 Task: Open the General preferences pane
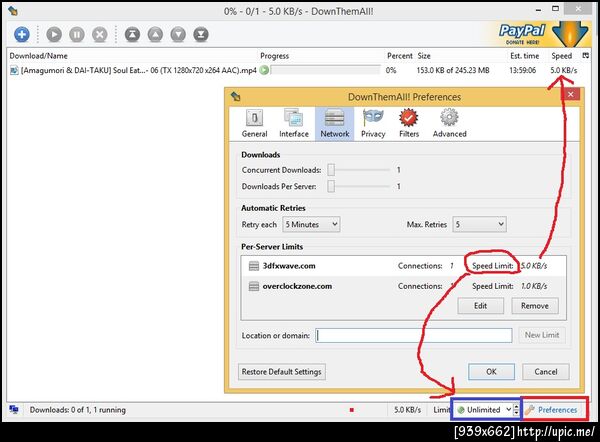pyautogui.click(x=254, y=124)
